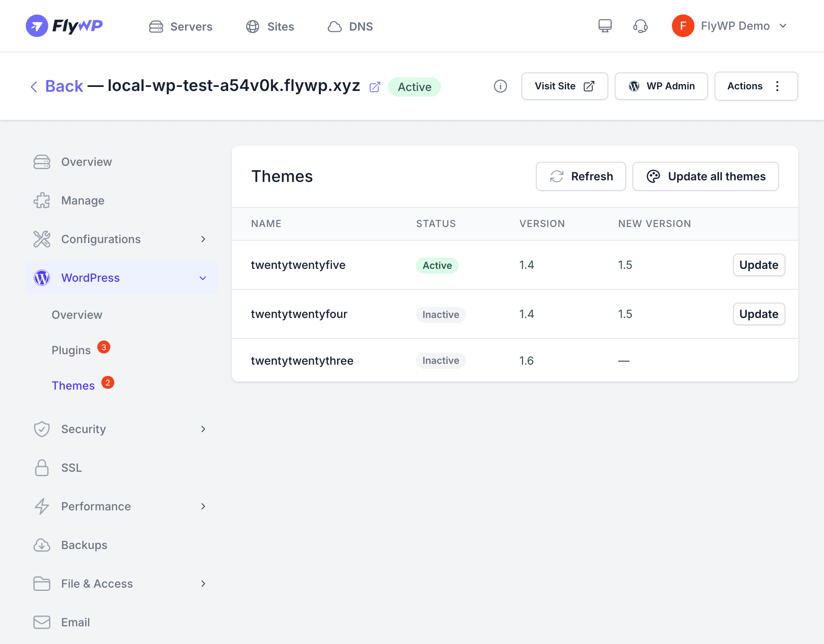Viewport: 824px width, 644px height.
Task: Click the SSL padlock icon
Action: 42,468
